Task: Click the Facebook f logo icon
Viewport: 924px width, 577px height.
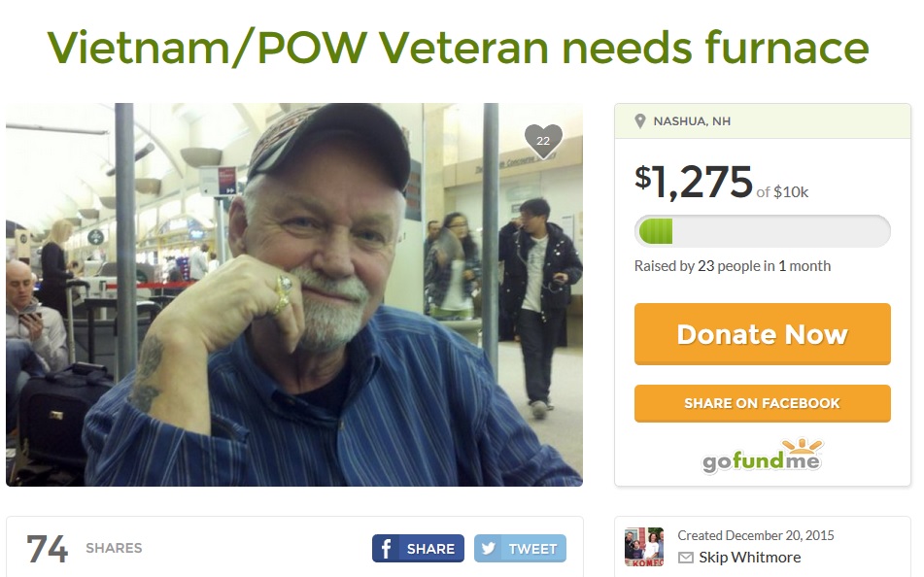Action: tap(386, 549)
